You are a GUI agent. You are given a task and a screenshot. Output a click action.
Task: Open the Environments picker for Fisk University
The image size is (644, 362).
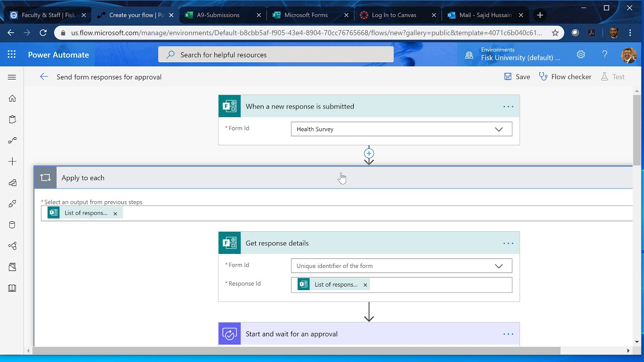(x=513, y=54)
